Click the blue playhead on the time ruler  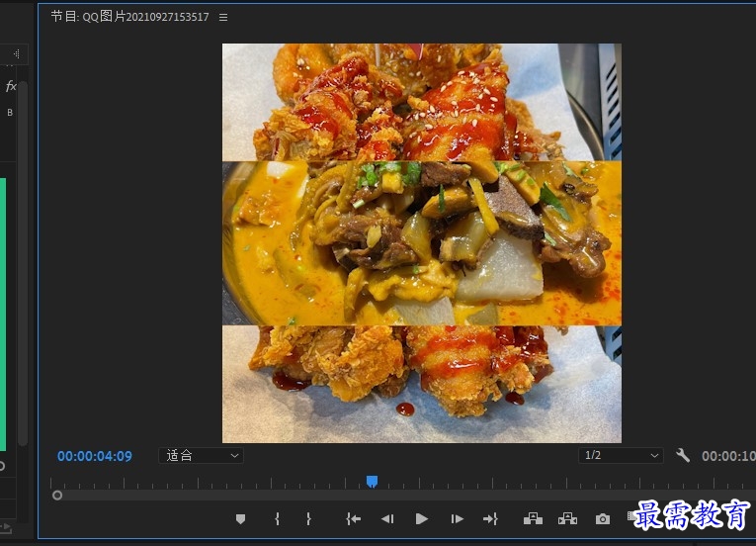pyautogui.click(x=372, y=482)
